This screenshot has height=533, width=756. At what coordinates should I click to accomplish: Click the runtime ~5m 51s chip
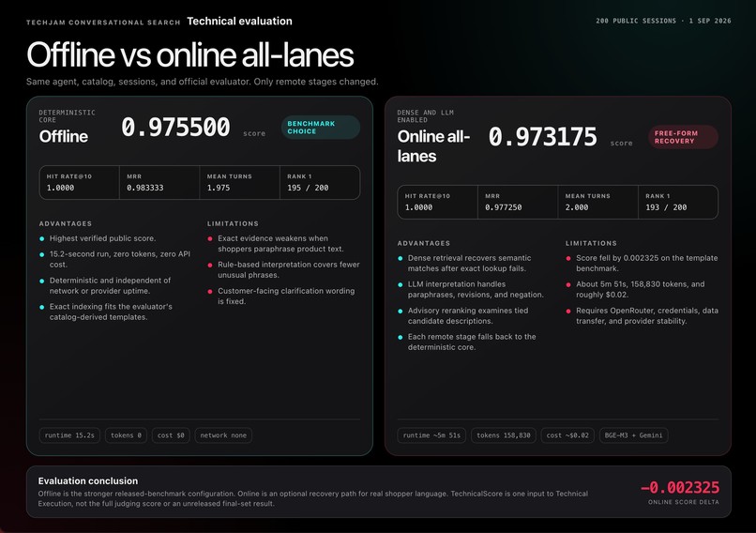(431, 435)
